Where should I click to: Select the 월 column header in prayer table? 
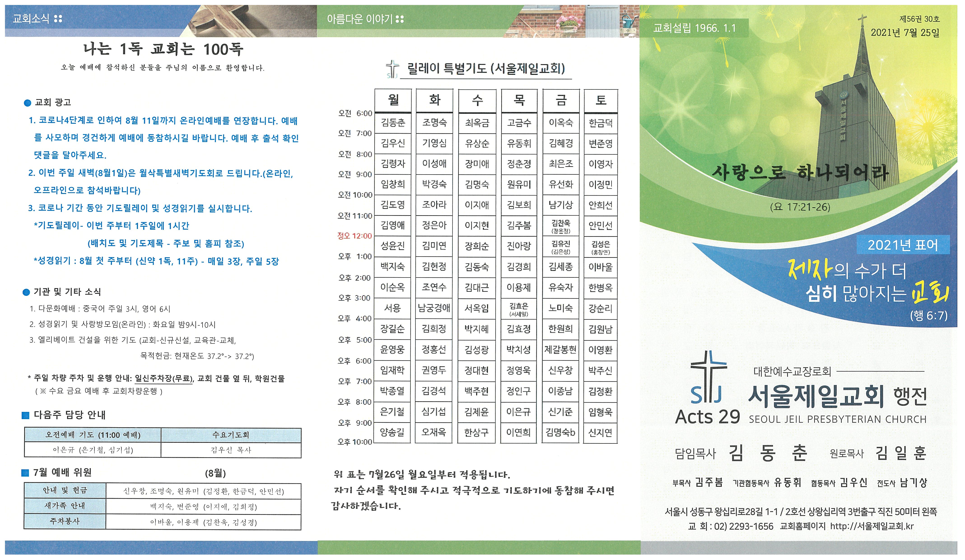tap(393, 100)
